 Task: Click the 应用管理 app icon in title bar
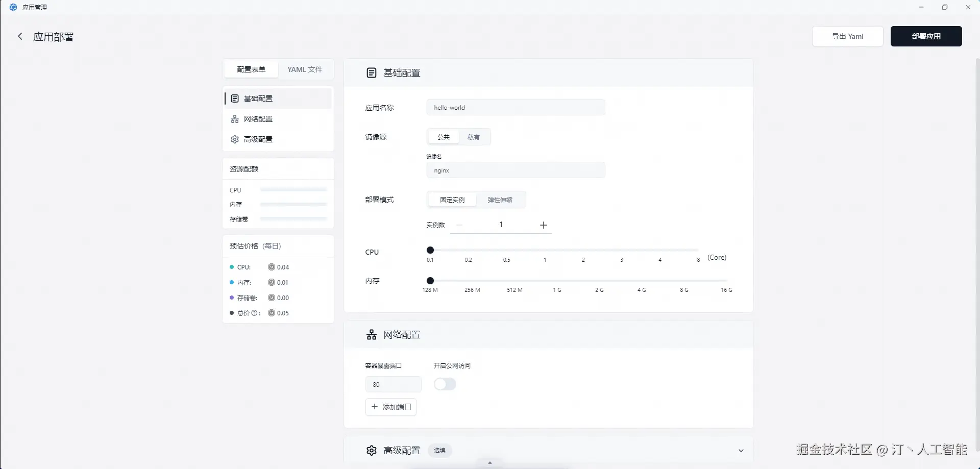(13, 7)
